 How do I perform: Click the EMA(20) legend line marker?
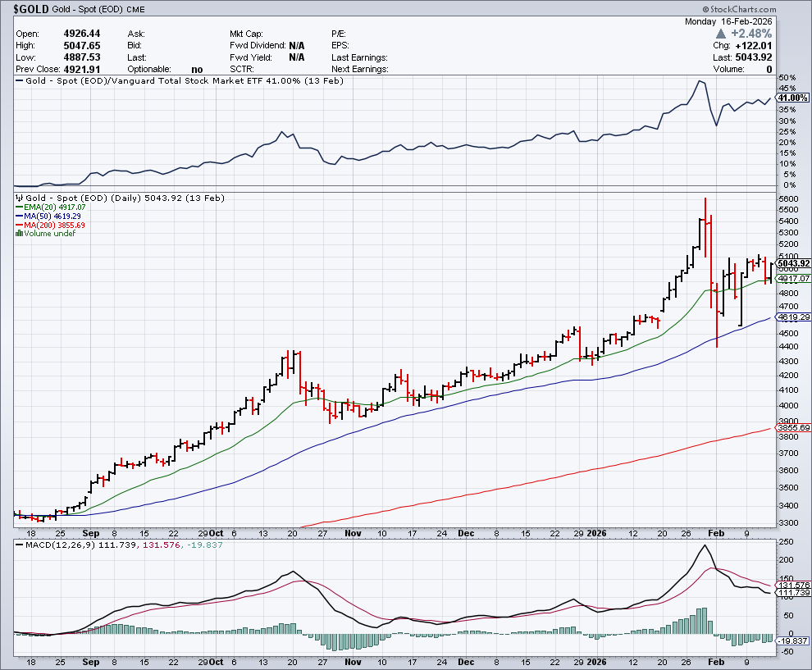[20, 207]
